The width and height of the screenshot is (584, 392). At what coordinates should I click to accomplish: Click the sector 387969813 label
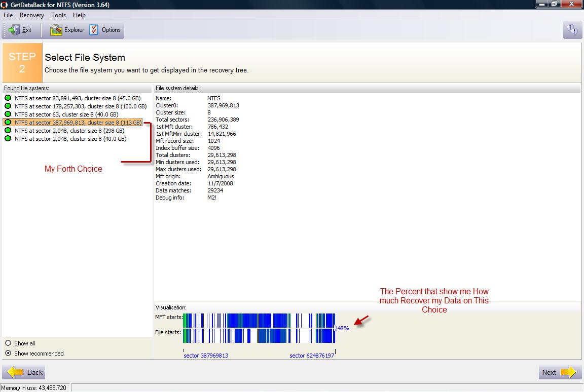tap(206, 356)
